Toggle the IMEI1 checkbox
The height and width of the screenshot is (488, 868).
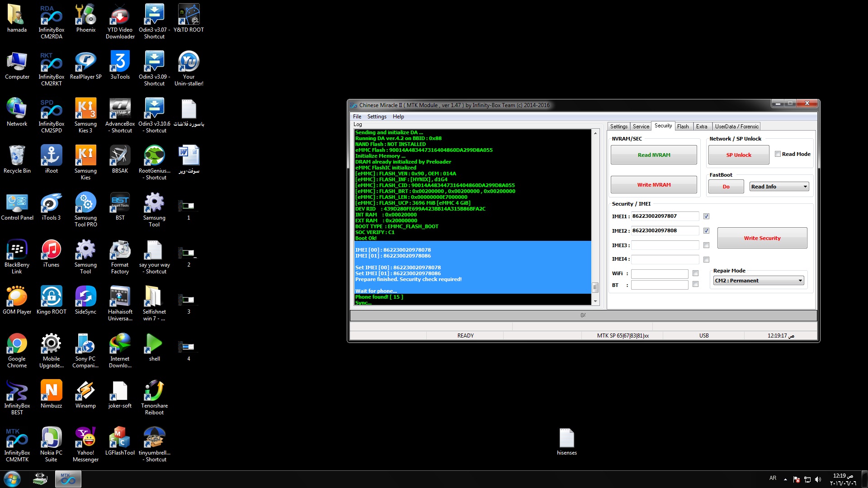(x=707, y=216)
